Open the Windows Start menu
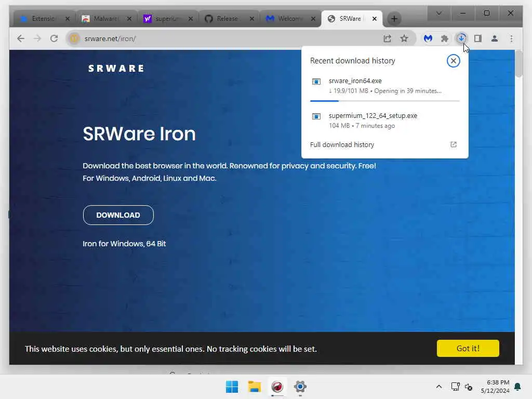Image resolution: width=532 pixels, height=399 pixels. pyautogui.click(x=232, y=387)
